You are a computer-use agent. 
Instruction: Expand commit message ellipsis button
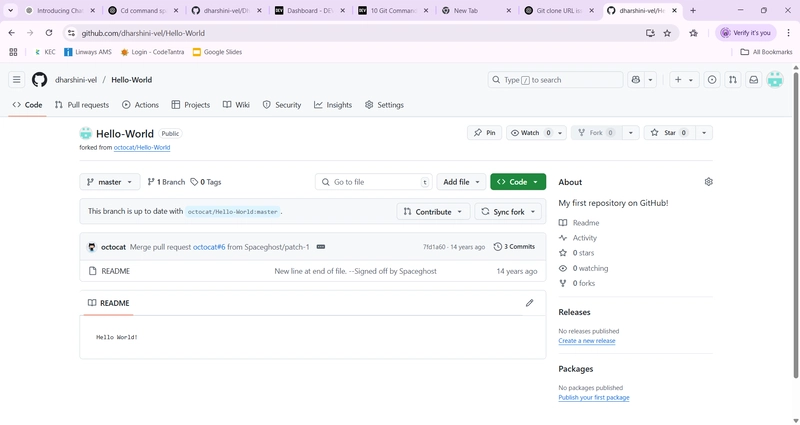tap(320, 247)
